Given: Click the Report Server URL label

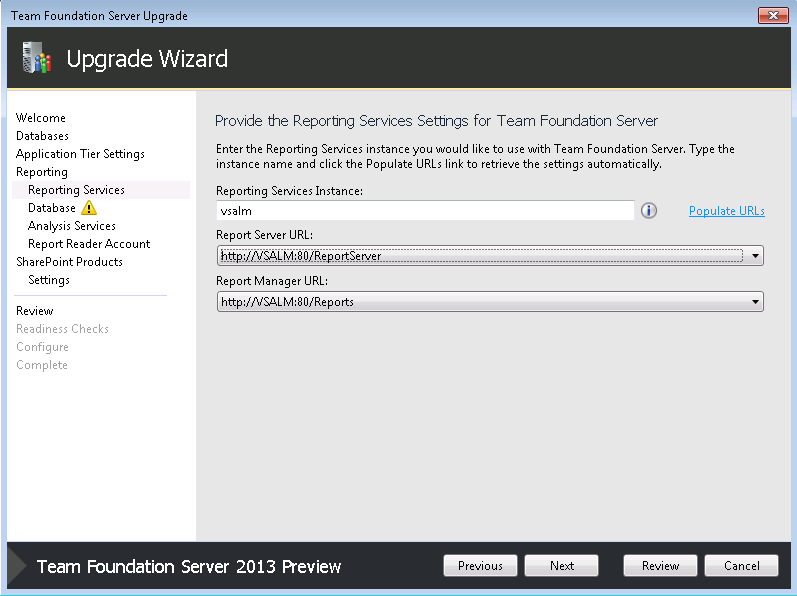Looking at the screenshot, I should (264, 235).
